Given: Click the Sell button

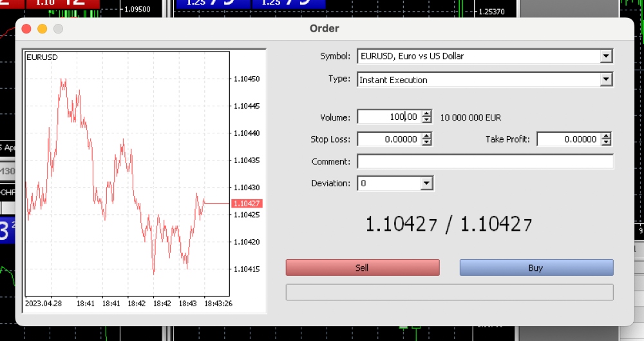Looking at the screenshot, I should (362, 268).
